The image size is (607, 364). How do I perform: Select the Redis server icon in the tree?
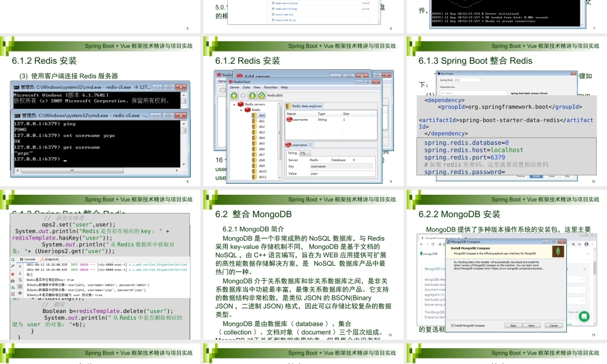click(248, 110)
